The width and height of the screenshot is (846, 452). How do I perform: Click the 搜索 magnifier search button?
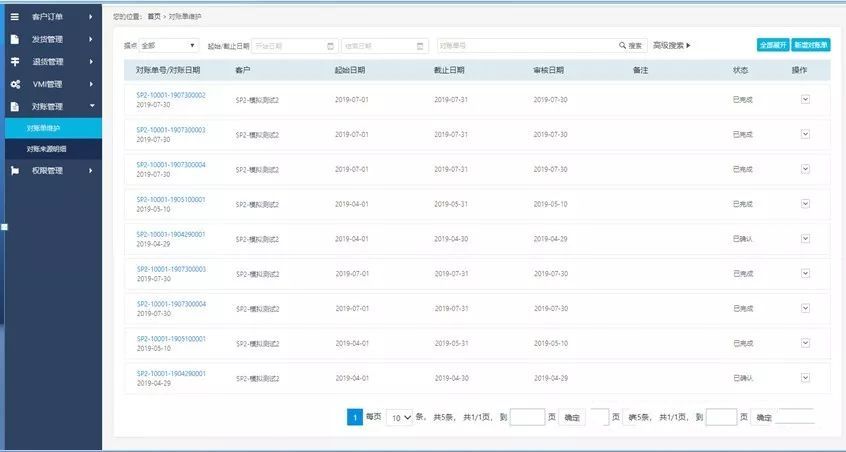click(632, 46)
